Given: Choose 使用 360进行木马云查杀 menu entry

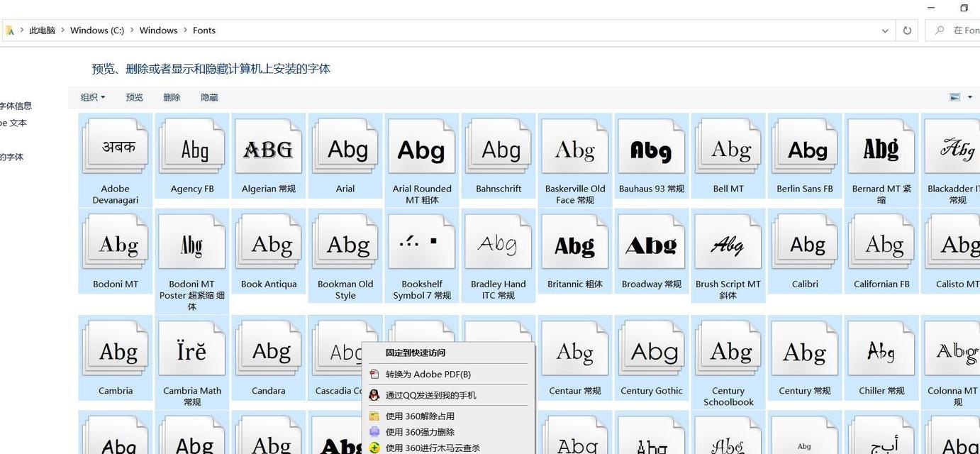Looking at the screenshot, I should tap(448, 448).
